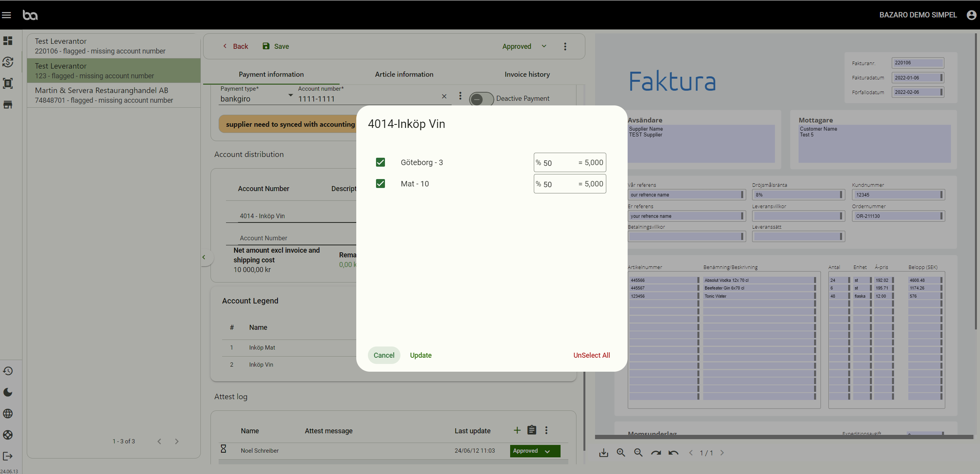The image size is (980, 474).
Task: Rotate invoice preview clockwise
Action: (x=656, y=453)
